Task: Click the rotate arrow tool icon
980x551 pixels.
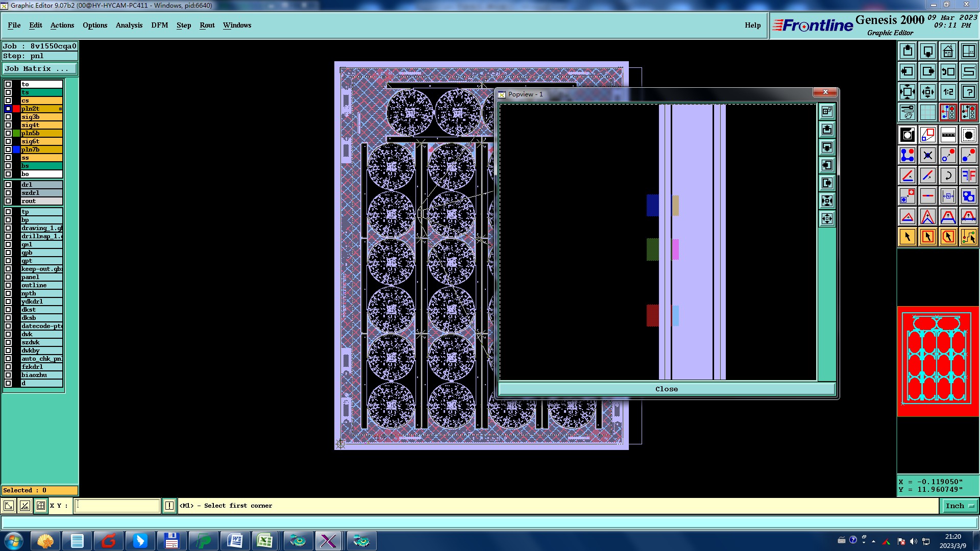Action: click(x=948, y=176)
